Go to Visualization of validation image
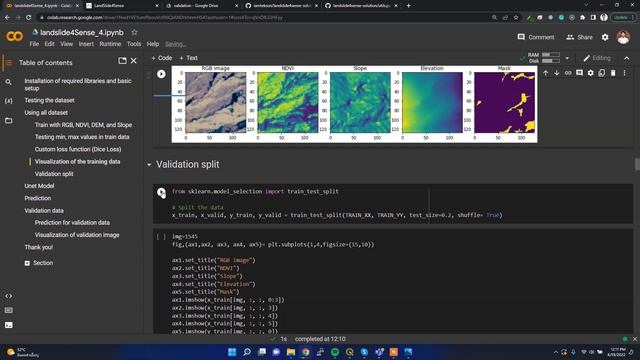Viewport: 640px width, 360px height. [77, 235]
